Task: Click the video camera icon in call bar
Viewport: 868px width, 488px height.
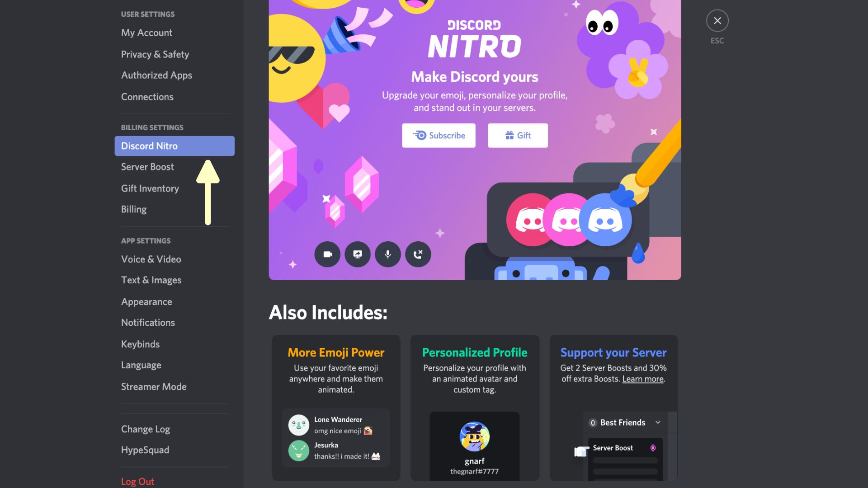Action: tap(327, 253)
